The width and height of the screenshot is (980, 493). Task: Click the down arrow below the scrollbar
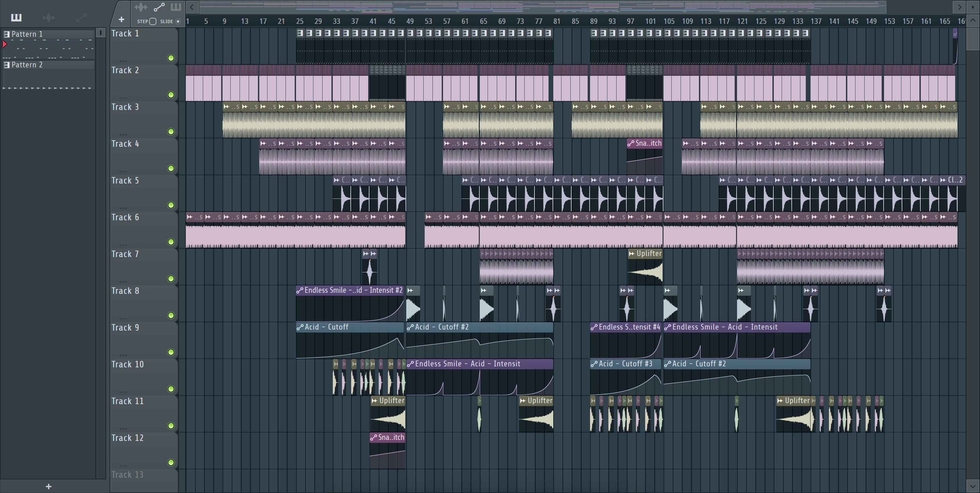(x=973, y=486)
